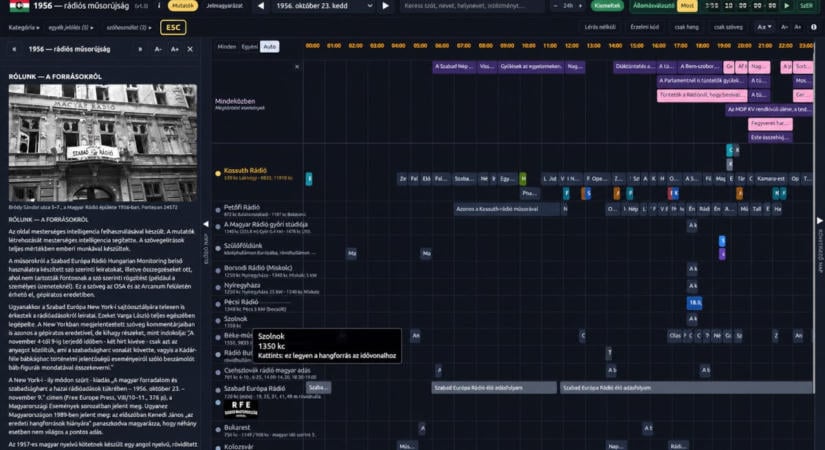Select Nyíregyháza station radio button
The image size is (825, 450).
coord(218,287)
